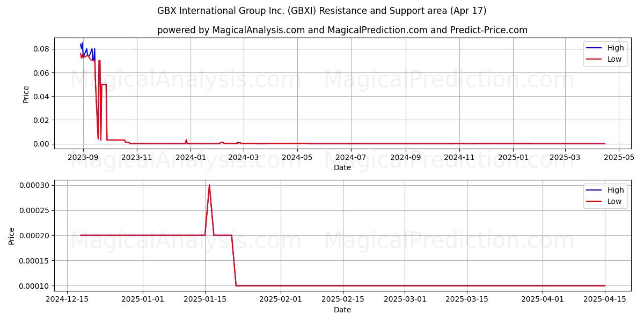Click the 0.08 tick on top chart
The width and height of the screenshot is (644, 322).
pyautogui.click(x=41, y=49)
